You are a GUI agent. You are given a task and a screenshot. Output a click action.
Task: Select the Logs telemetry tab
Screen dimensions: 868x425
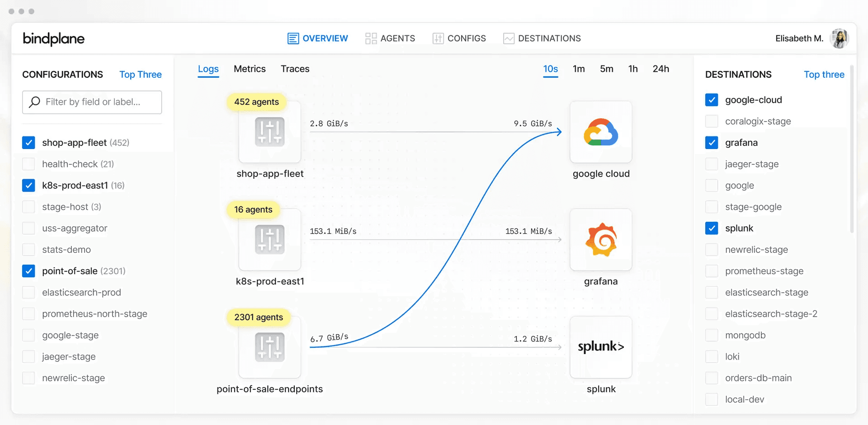(208, 69)
